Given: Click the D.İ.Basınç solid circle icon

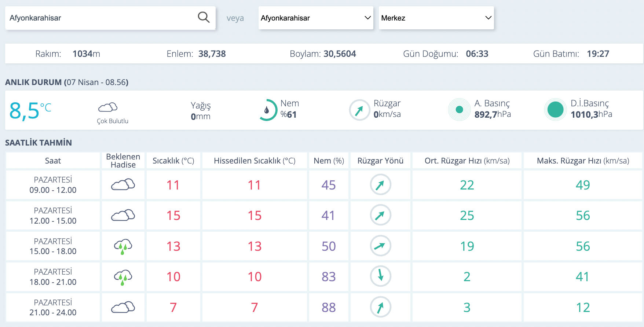Looking at the screenshot, I should 555,110.
